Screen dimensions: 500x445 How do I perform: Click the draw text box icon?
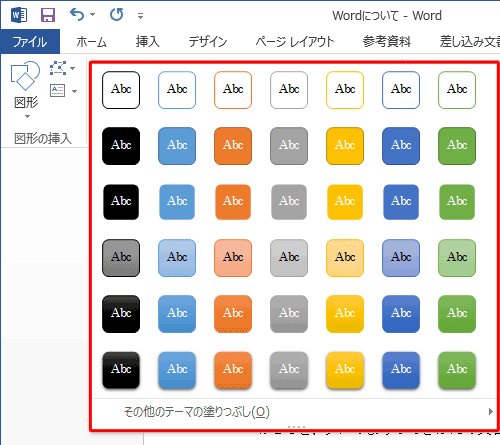click(58, 90)
